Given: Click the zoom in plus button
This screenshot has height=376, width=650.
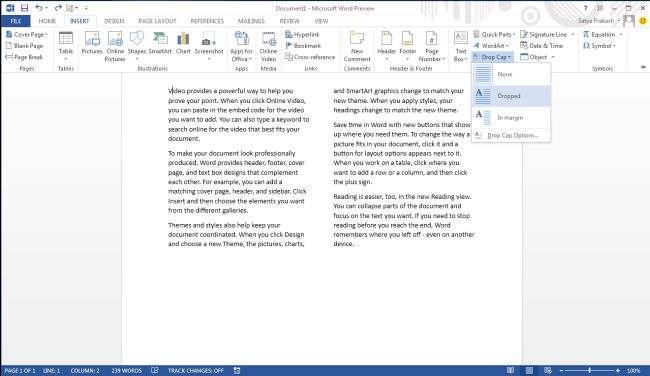Looking at the screenshot, I should point(618,371).
